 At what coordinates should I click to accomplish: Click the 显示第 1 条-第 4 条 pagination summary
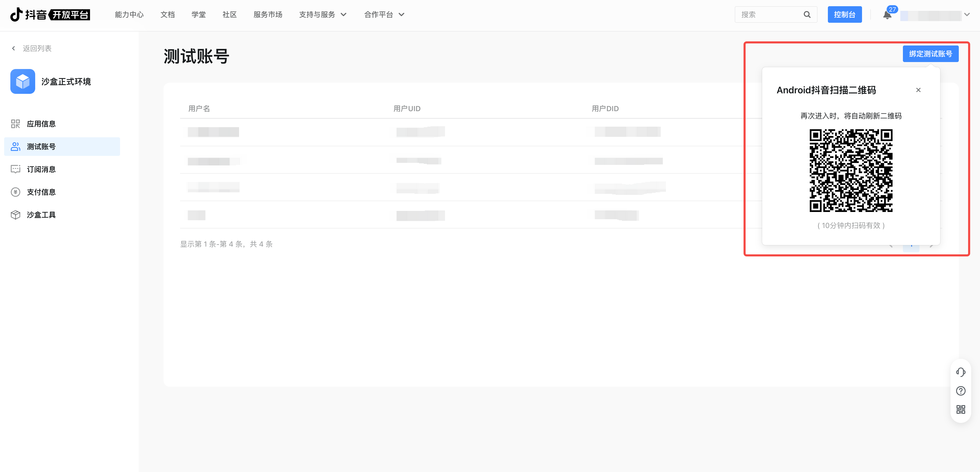click(x=226, y=244)
